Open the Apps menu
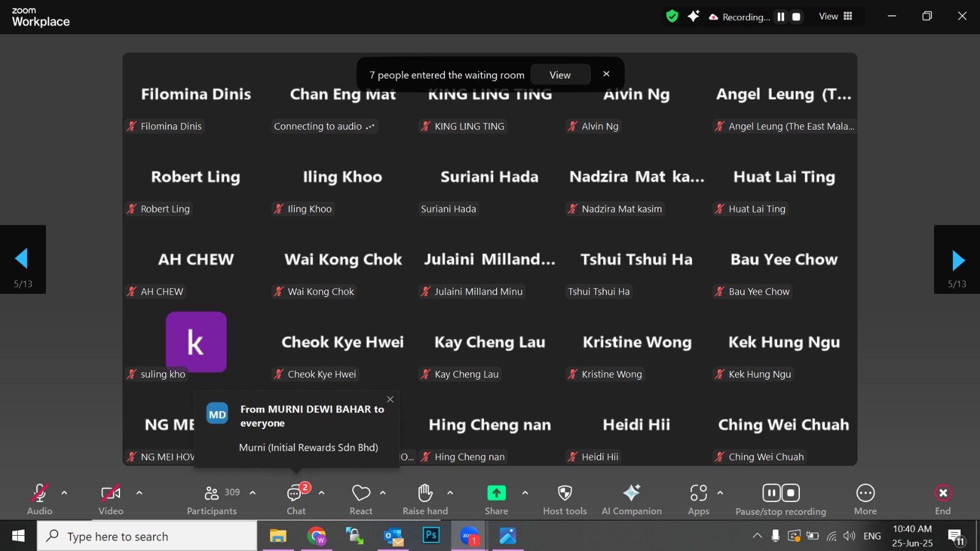 pyautogui.click(x=699, y=500)
